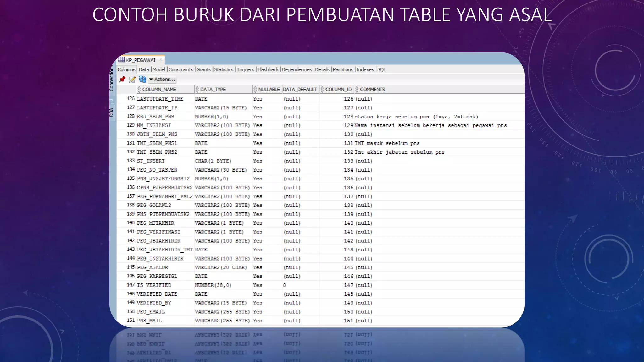Click the KP_PEGAWAI table icon in tab
This screenshot has height=362, width=644.
121,60
